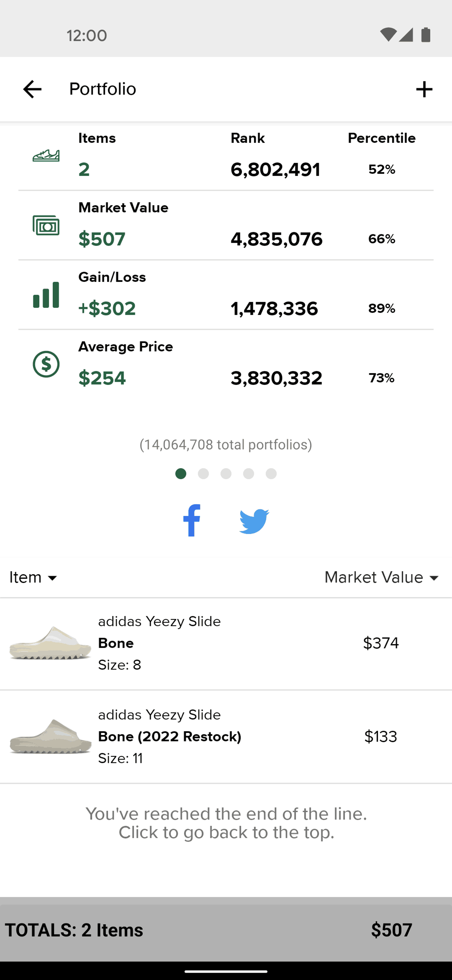Click the $254 average price value
The width and height of the screenshot is (452, 980).
(x=102, y=378)
